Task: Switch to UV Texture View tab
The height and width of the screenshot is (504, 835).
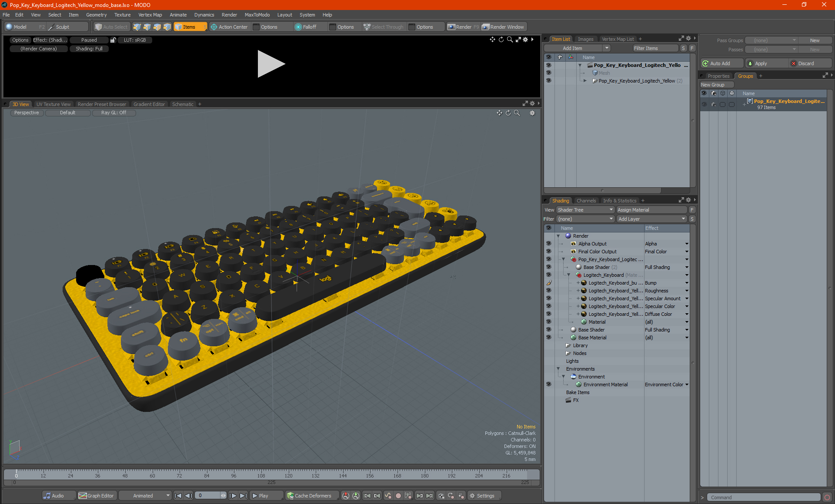Action: pos(53,104)
